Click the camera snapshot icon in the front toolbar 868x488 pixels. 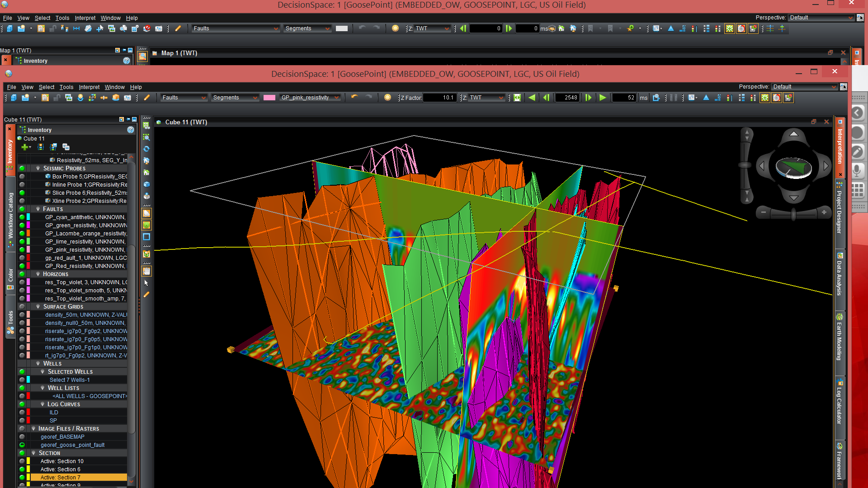127,98
